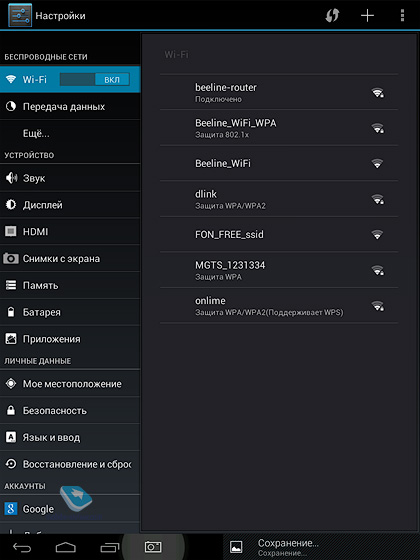Click the signal icon for FON_FREE_ssid

[377, 235]
